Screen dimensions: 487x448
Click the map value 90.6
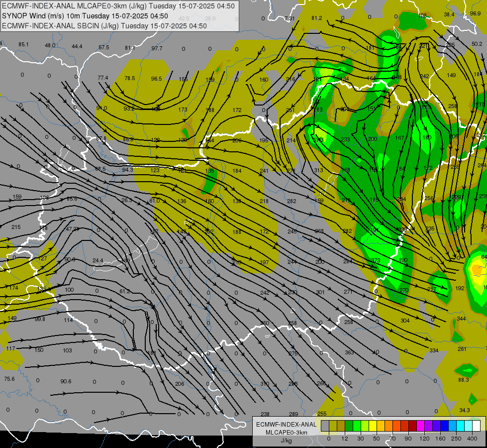tap(66, 381)
